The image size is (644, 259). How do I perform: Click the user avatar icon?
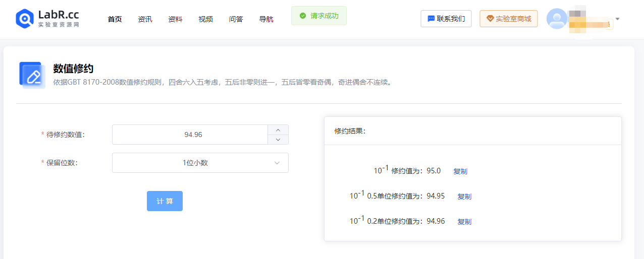(557, 19)
